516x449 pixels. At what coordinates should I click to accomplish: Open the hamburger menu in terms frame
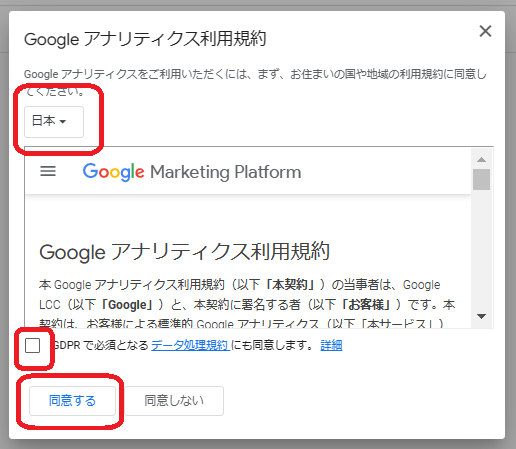click(x=48, y=171)
